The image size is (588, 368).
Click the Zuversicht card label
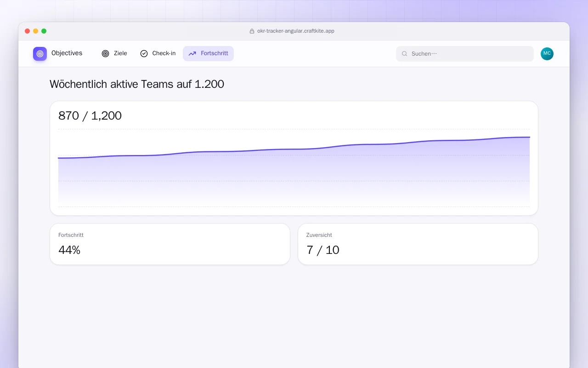tap(319, 235)
